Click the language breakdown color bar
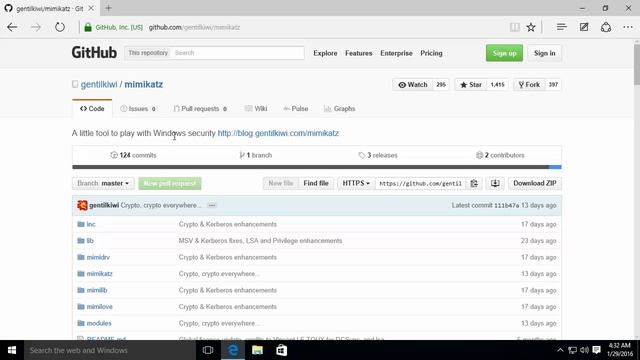The height and width of the screenshot is (360, 640). coord(317,167)
